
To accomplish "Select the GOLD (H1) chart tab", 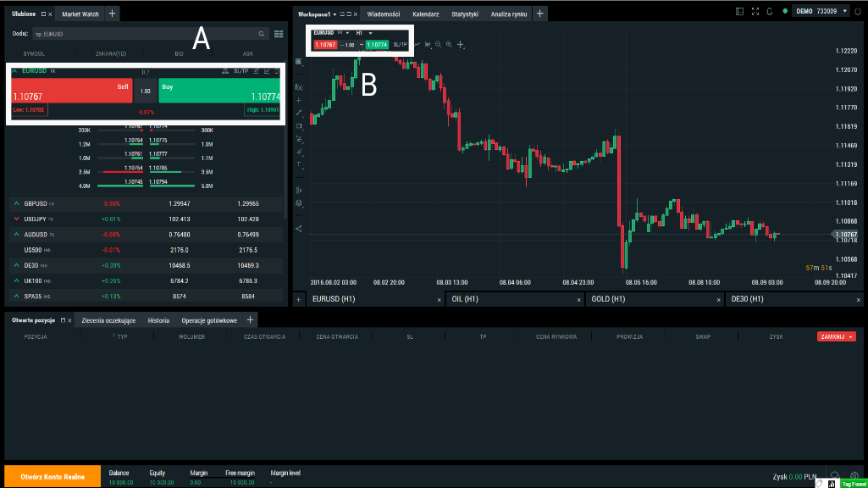I will coord(654,299).
